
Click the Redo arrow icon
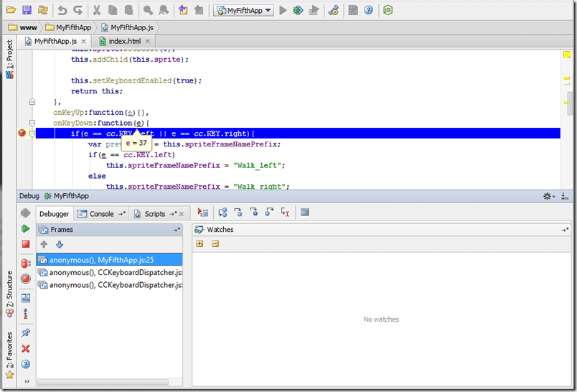pyautogui.click(x=78, y=10)
